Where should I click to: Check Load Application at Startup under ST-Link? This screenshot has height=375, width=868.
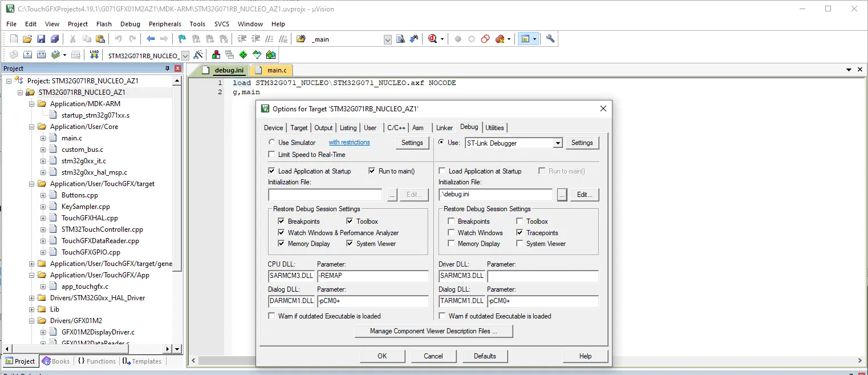[442, 171]
